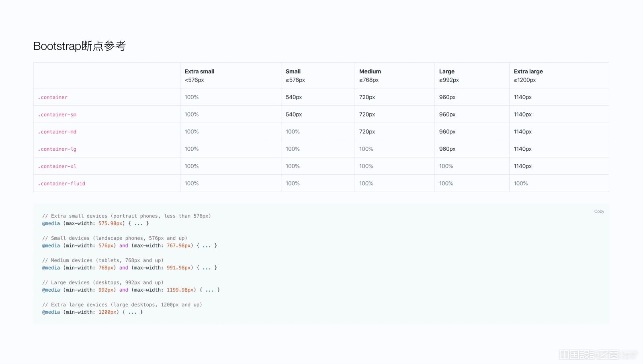
Task: Click the '// Large devices' comment line
Action: tap(103, 282)
